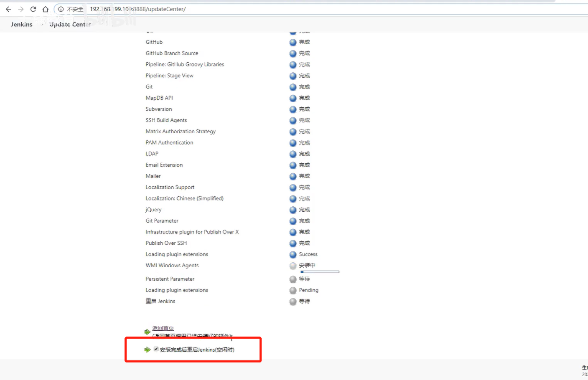This screenshot has width=588, height=380.
Task: Click the status ball for Localization Support
Action: (x=293, y=187)
